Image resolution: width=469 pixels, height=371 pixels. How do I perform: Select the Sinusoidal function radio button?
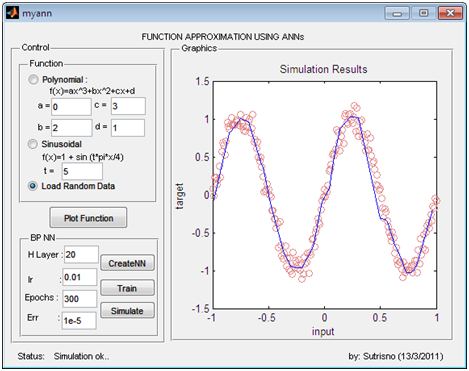33,144
